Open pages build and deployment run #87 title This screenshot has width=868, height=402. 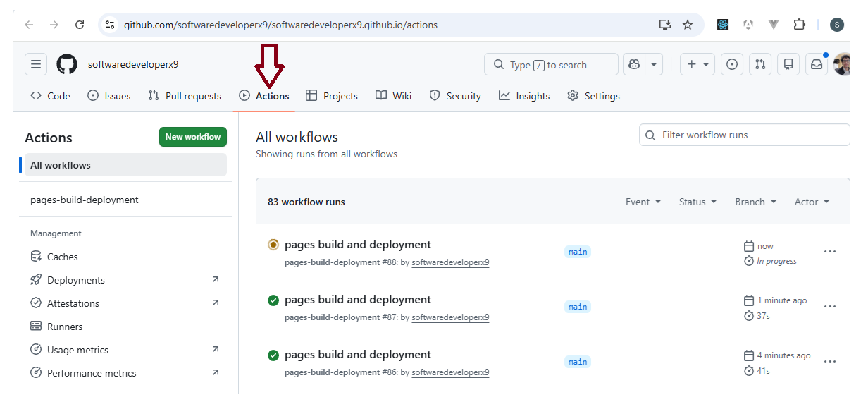[358, 300]
